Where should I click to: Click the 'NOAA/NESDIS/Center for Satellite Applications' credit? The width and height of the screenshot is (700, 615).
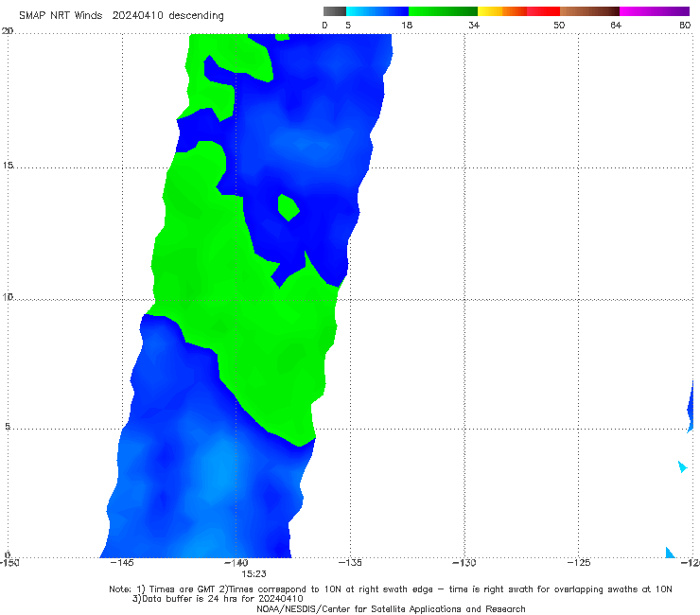point(391,608)
